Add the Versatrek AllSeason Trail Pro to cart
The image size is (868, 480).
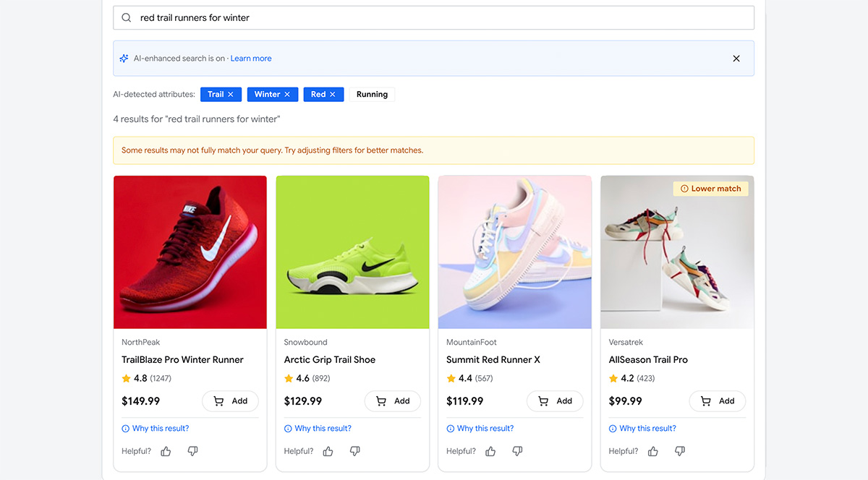point(718,400)
